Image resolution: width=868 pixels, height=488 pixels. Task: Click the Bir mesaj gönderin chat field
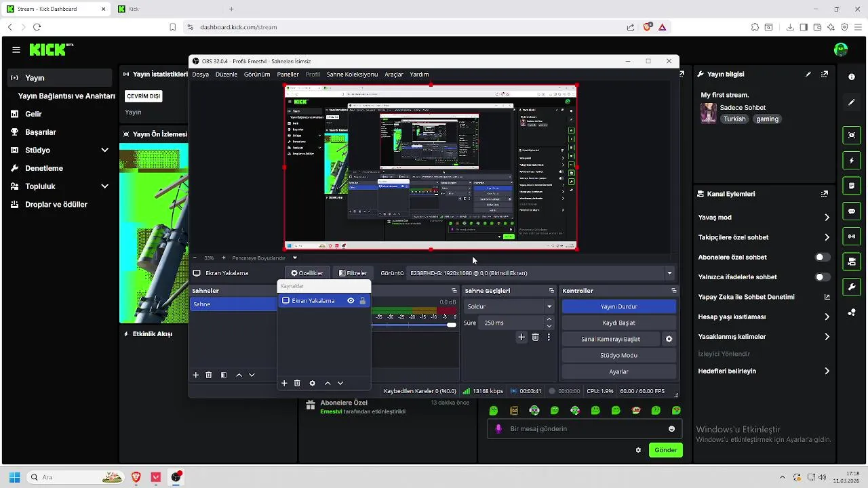coord(586,429)
